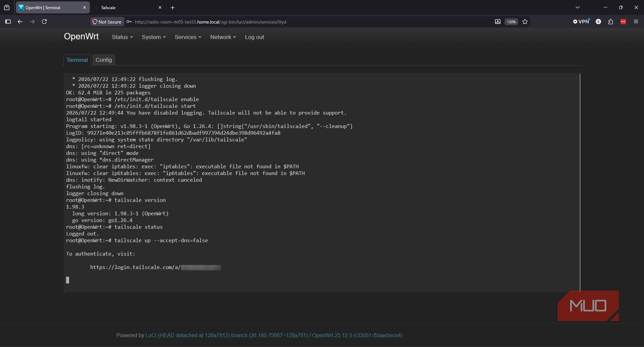Reload the page with the refresh icon

[x=44, y=21]
